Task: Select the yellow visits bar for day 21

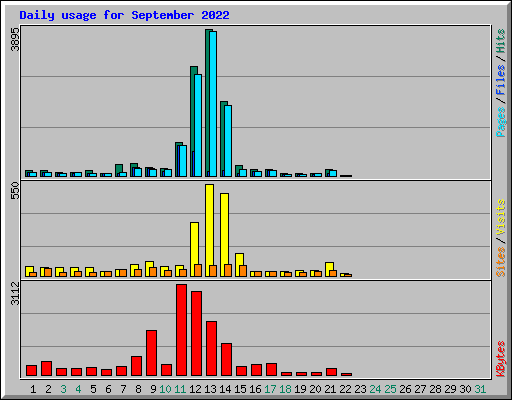Action: tap(329, 269)
